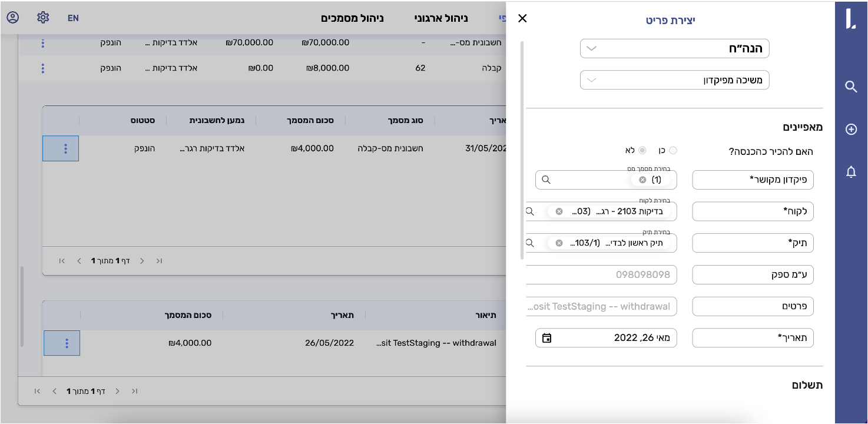The width and height of the screenshot is (868, 424).
Task: Open three-dot menu for 26/05/2022 withdrawal row
Action: tap(67, 343)
